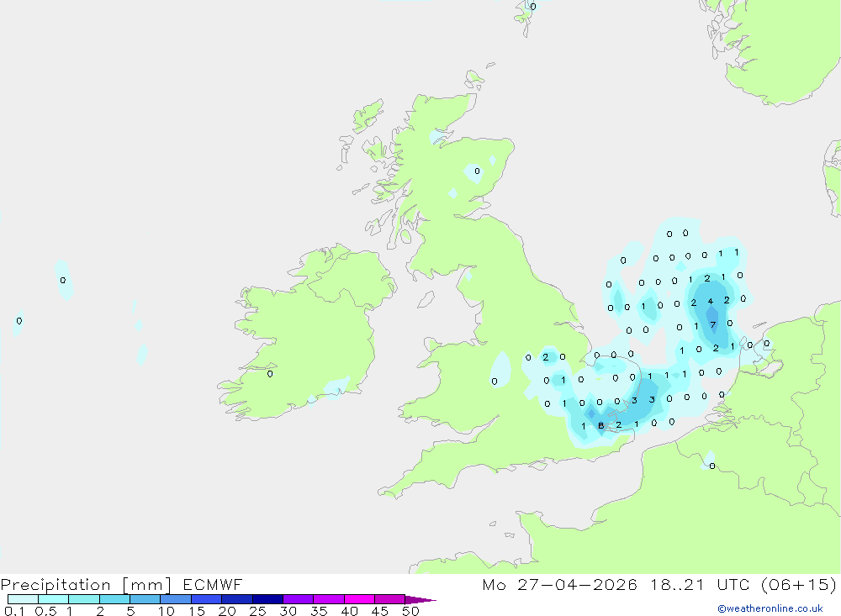Click the date 'Mo 27-04-2026'
The height and width of the screenshot is (616, 841).
559,584
